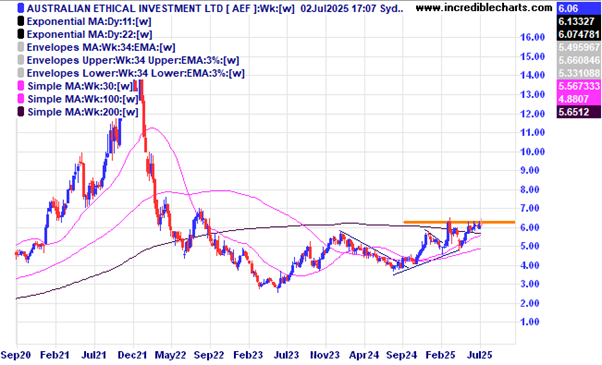The image size is (602, 365).
Task: Click the Sep20 date axis label
Action: coord(16,355)
